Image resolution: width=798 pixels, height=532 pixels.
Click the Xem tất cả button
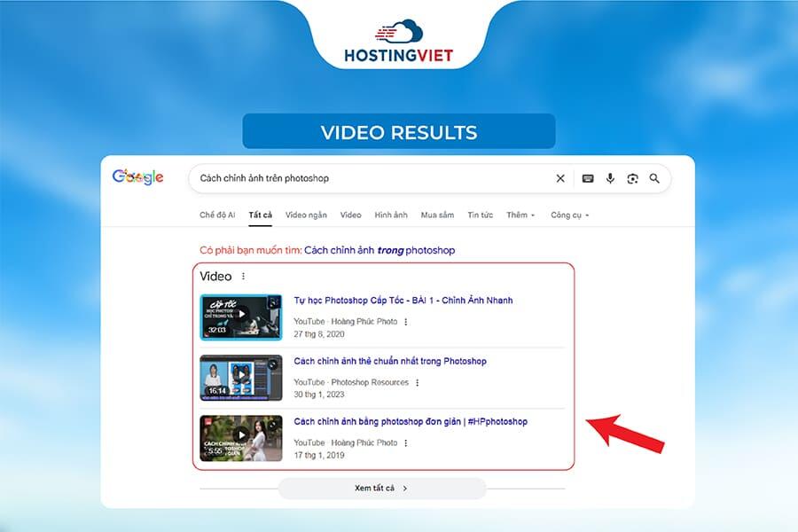[381, 488]
